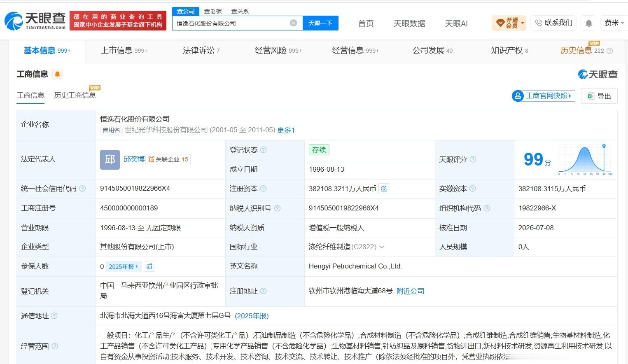The image size is (628, 364).
Task: Show help for 组织机构代码
Action: (487, 208)
